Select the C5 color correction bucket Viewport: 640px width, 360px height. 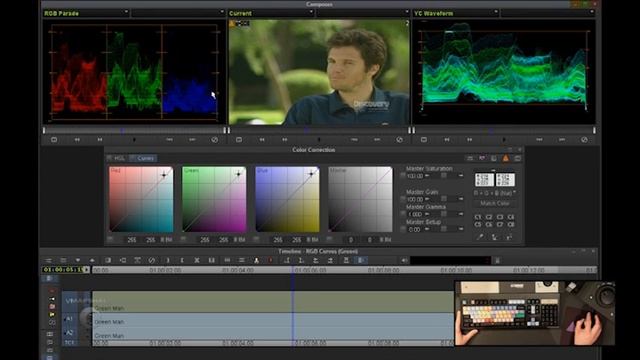pyautogui.click(x=478, y=224)
